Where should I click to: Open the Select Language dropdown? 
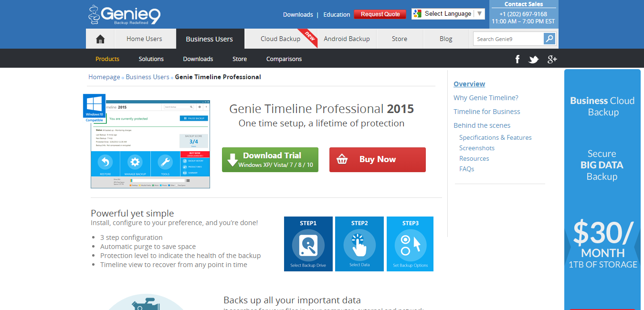[x=448, y=14]
